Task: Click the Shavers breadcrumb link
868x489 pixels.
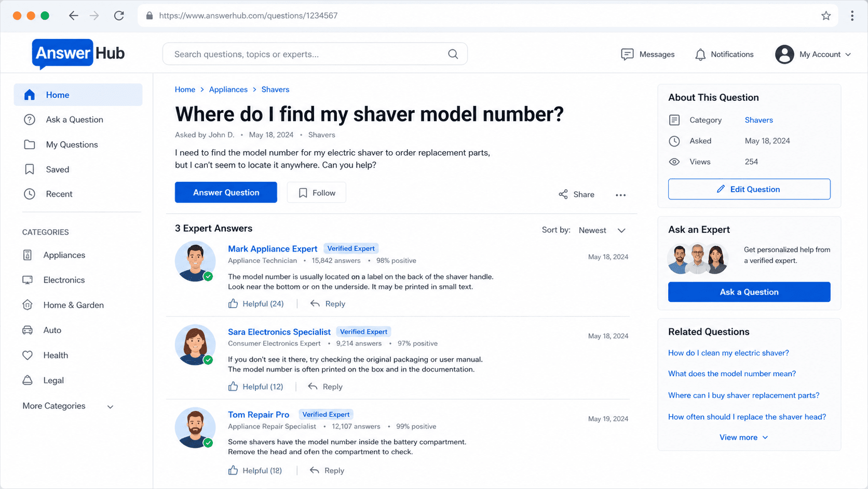Action: tap(275, 89)
